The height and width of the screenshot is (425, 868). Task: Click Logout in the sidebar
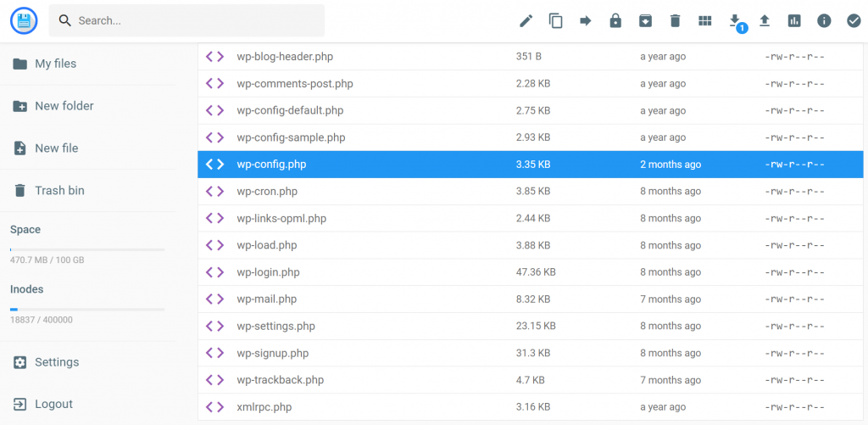coord(42,404)
